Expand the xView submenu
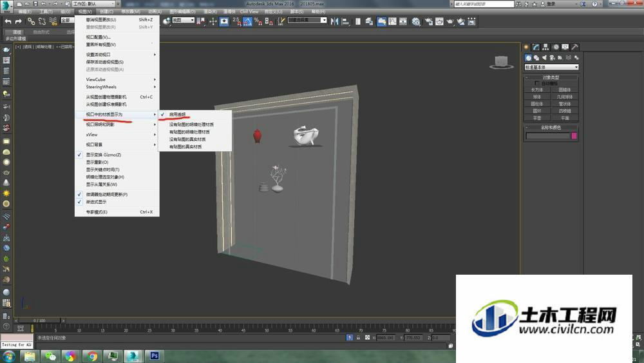Image resolution: width=644 pixels, height=363 pixels. tap(117, 135)
